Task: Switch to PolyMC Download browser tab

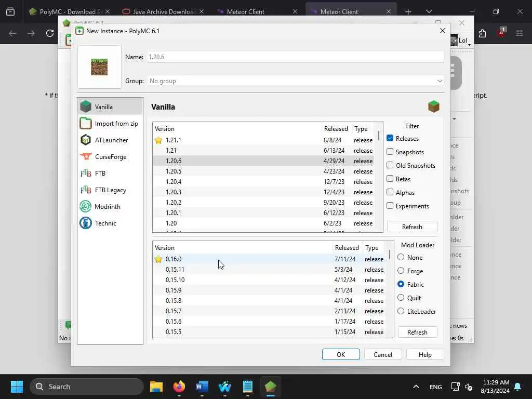Action: pyautogui.click(x=70, y=11)
